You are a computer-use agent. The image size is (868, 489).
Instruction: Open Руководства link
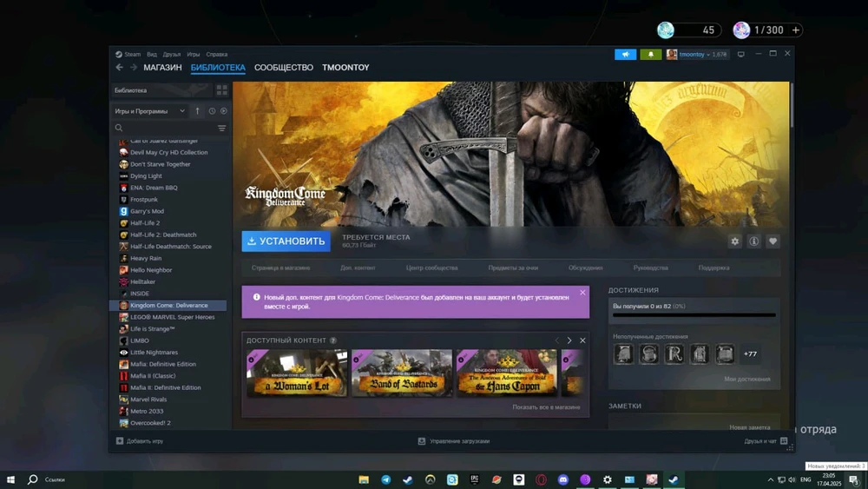650,268
